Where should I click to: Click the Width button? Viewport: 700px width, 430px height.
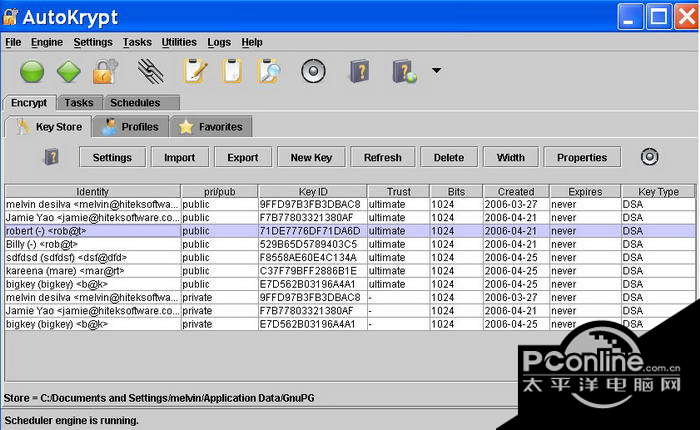511,157
